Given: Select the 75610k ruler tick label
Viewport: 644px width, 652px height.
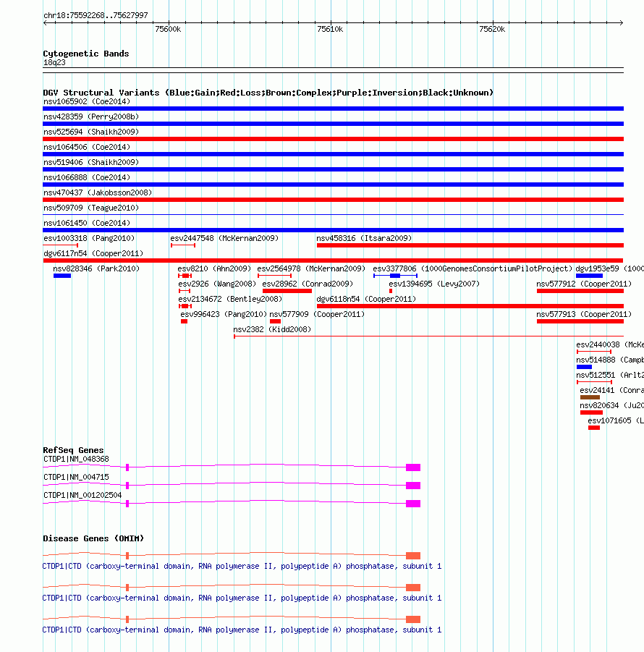Looking at the screenshot, I should (330, 29).
